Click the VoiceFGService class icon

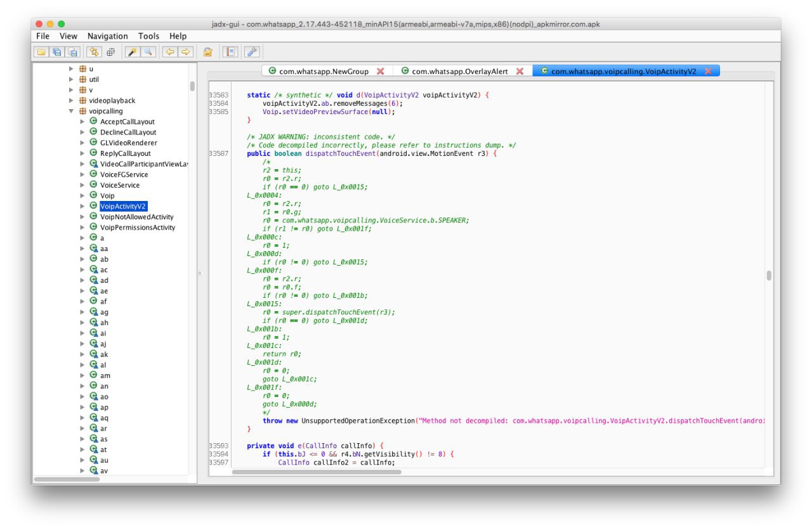point(93,174)
